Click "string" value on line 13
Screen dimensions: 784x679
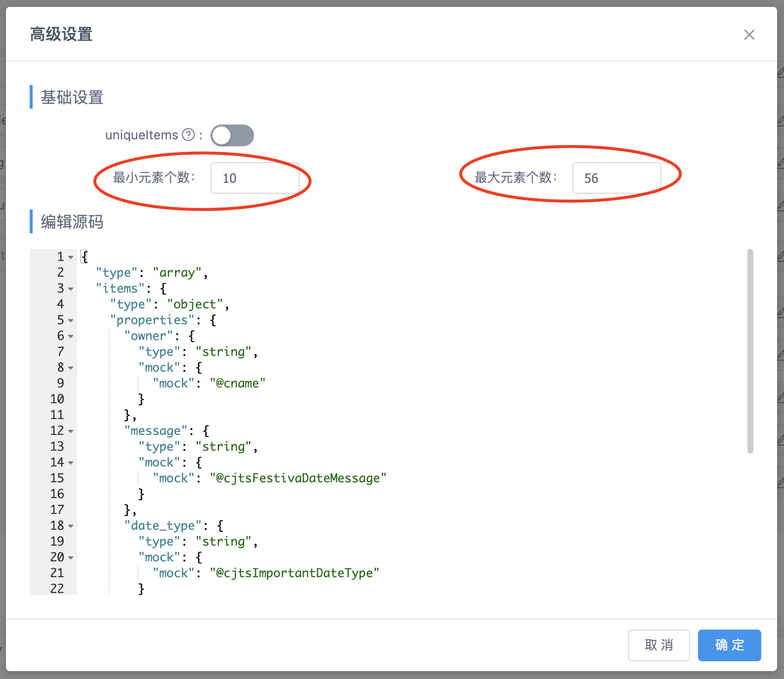tap(223, 446)
